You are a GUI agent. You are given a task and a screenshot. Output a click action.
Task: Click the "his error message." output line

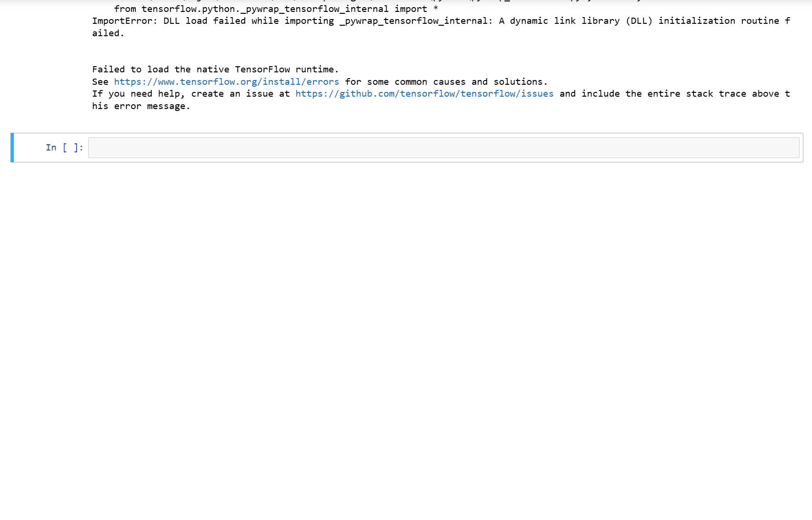point(141,106)
